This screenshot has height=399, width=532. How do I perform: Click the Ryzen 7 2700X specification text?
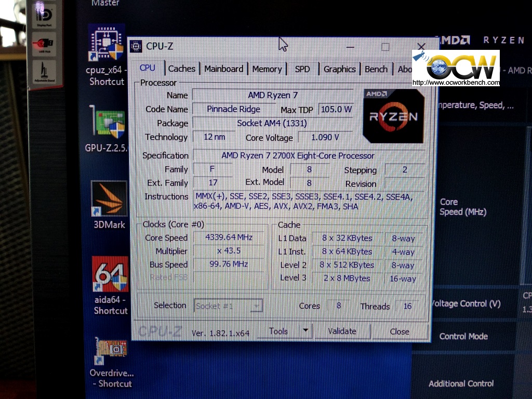click(298, 155)
